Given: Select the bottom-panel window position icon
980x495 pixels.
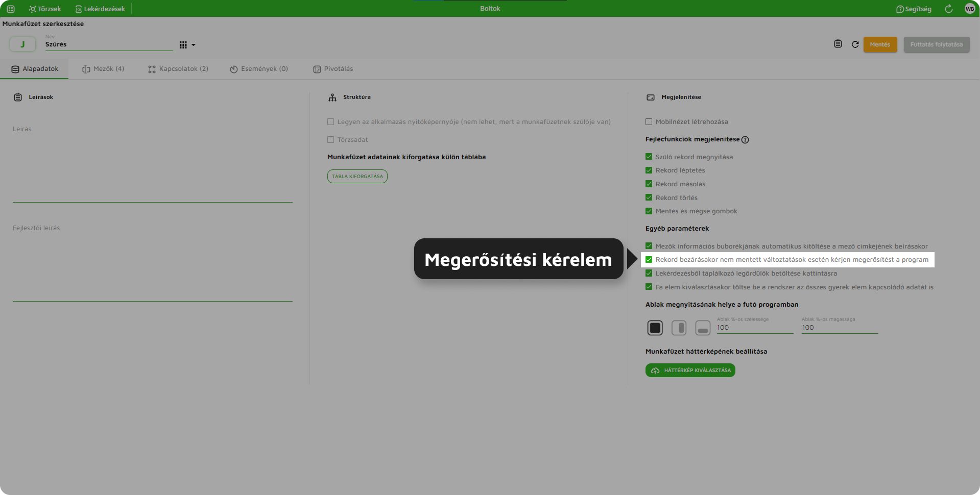Looking at the screenshot, I should click(x=703, y=328).
